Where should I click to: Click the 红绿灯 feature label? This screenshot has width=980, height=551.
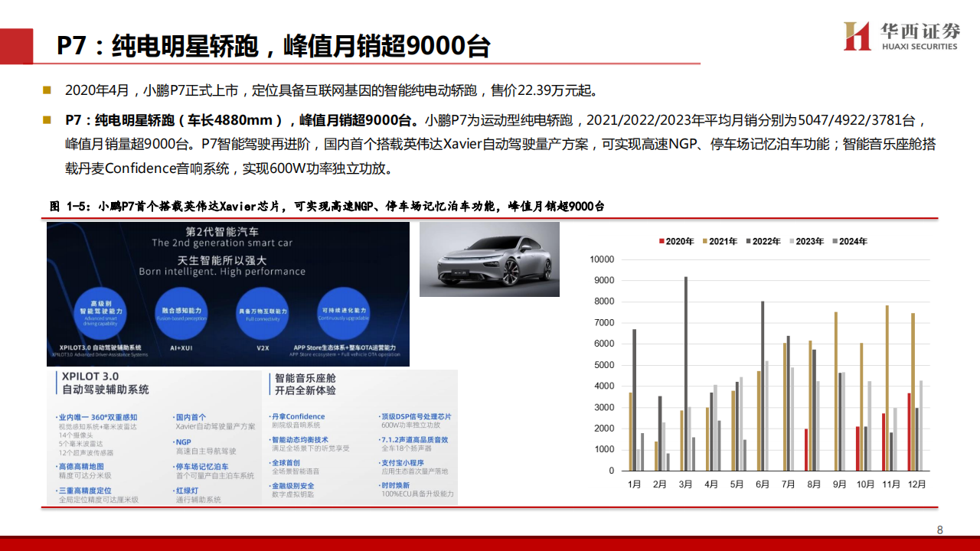[x=188, y=490]
